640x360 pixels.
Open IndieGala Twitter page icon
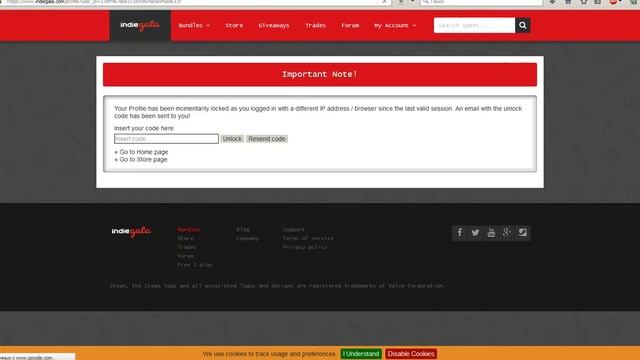pos(475,233)
